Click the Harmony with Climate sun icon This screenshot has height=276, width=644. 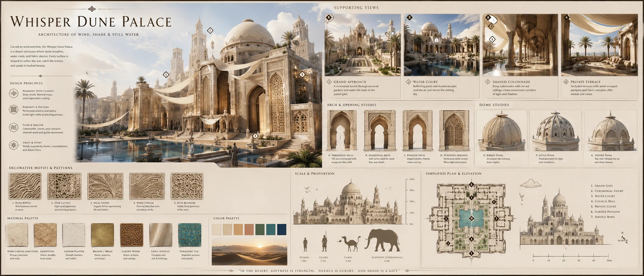pos(14,93)
